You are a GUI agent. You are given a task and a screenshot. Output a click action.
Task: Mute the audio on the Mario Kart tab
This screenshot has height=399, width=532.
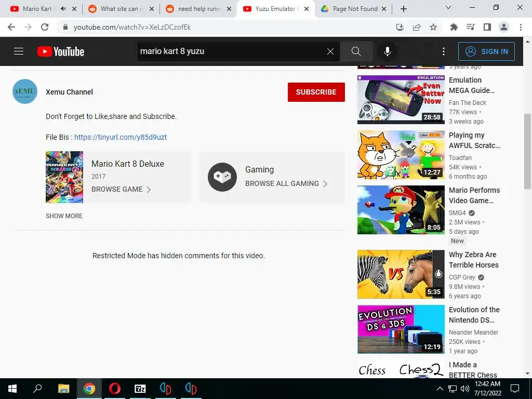tap(63, 9)
